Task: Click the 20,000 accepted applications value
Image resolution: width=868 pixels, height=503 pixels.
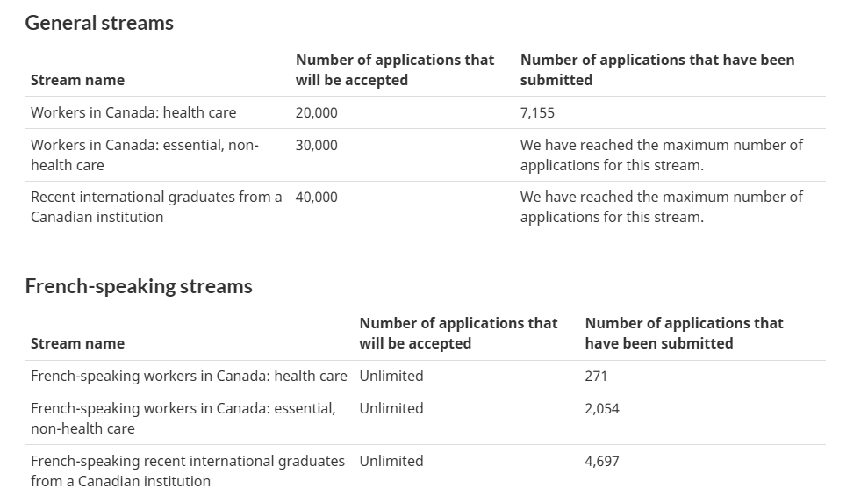Action: (x=316, y=113)
